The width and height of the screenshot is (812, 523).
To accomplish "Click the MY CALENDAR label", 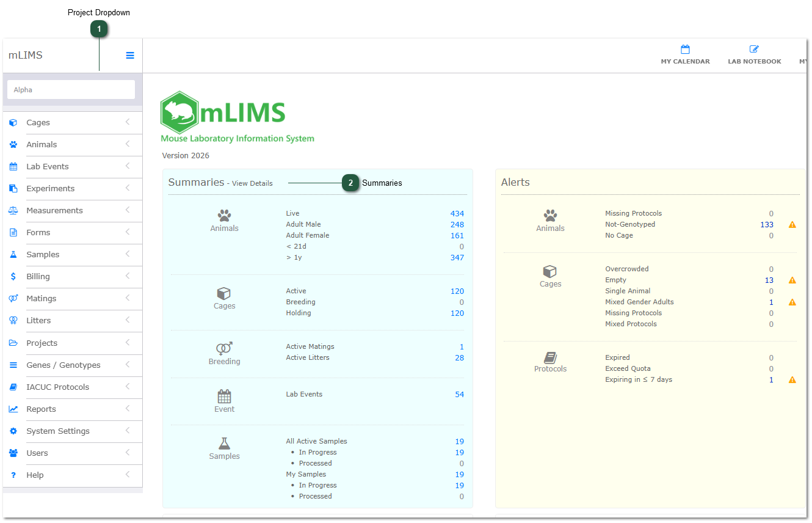I will tap(685, 62).
